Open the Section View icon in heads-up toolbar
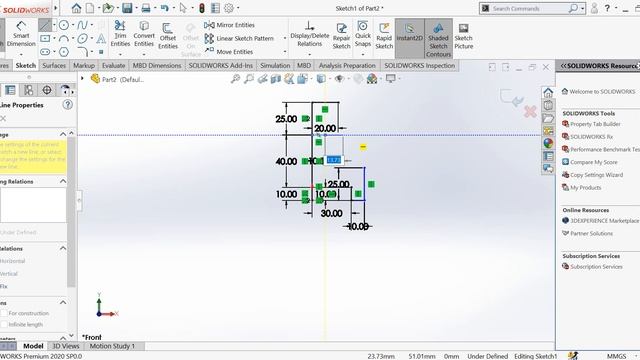Screen dimensions: 640x360 [x=276, y=79]
